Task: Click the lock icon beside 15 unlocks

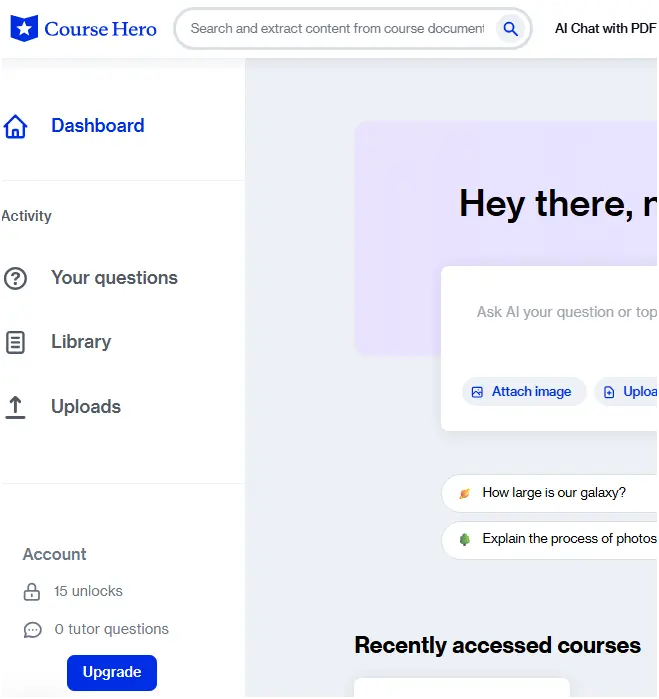Action: click(x=32, y=592)
